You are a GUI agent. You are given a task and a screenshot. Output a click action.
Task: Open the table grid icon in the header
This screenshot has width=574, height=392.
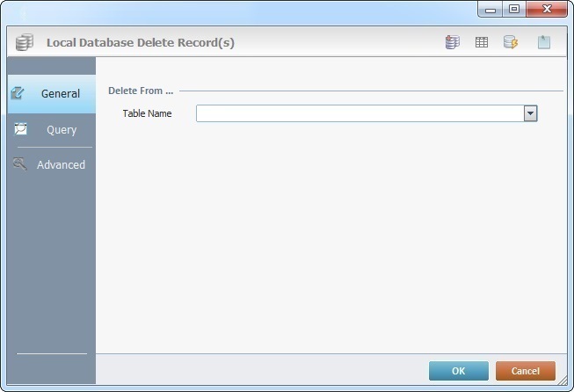[482, 42]
